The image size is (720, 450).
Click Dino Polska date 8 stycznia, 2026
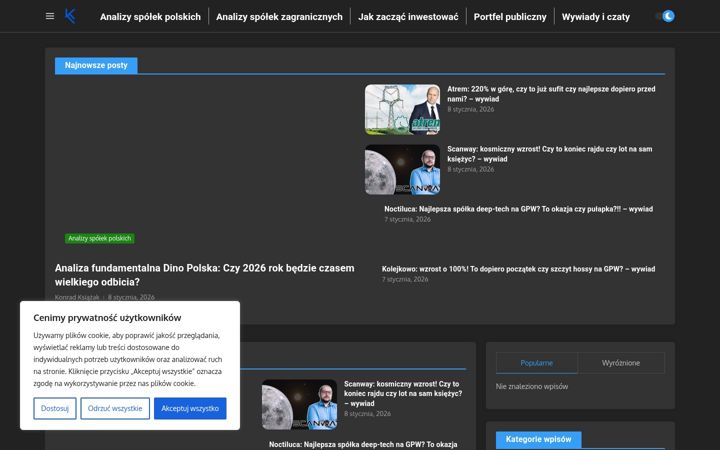click(x=131, y=297)
